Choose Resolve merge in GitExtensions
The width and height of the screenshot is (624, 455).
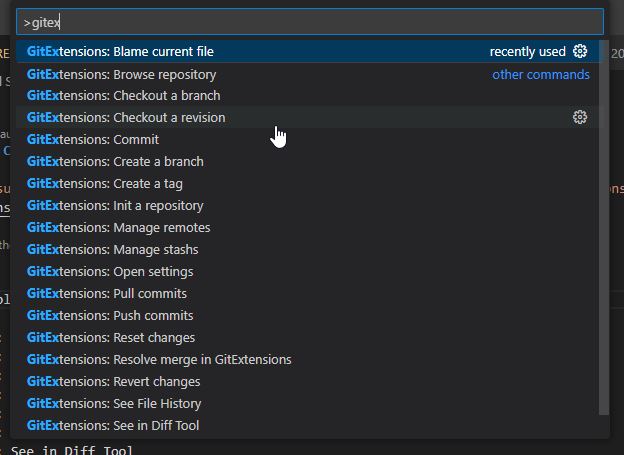(x=159, y=360)
